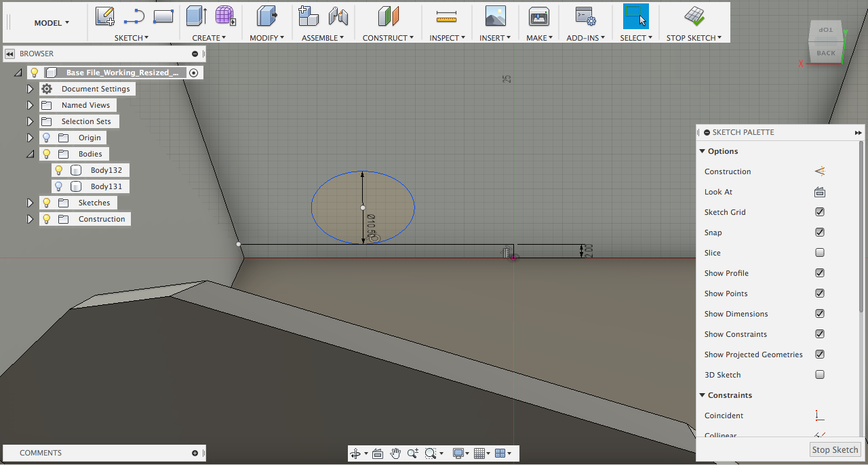This screenshot has width=868, height=465.
Task: Open the Create Form sculpt icon
Action: [x=225, y=16]
